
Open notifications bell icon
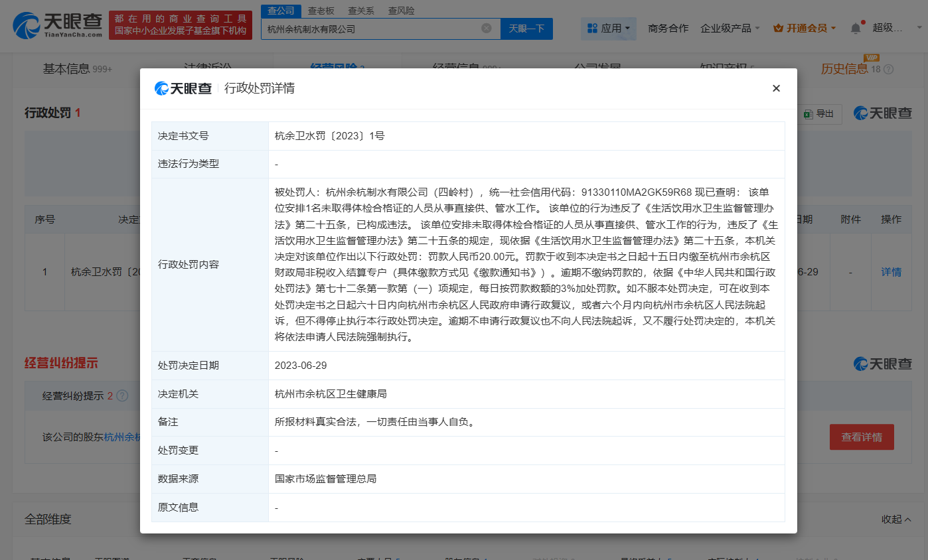[856, 28]
